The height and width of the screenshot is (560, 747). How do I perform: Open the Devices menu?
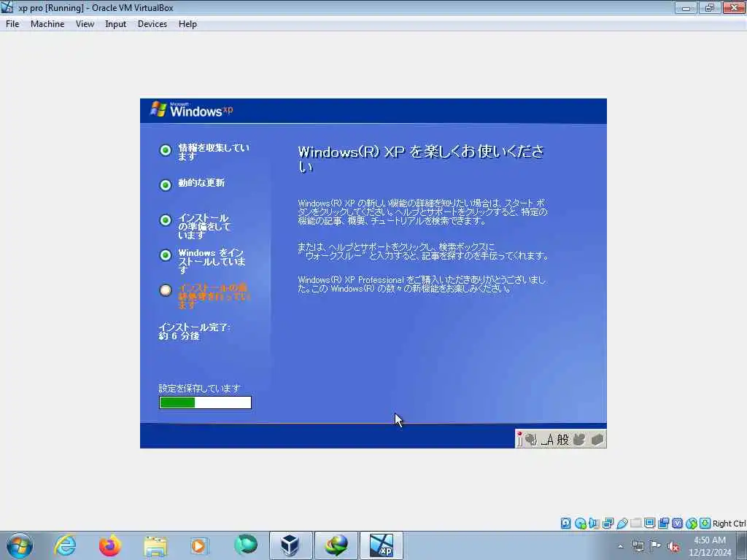[152, 24]
